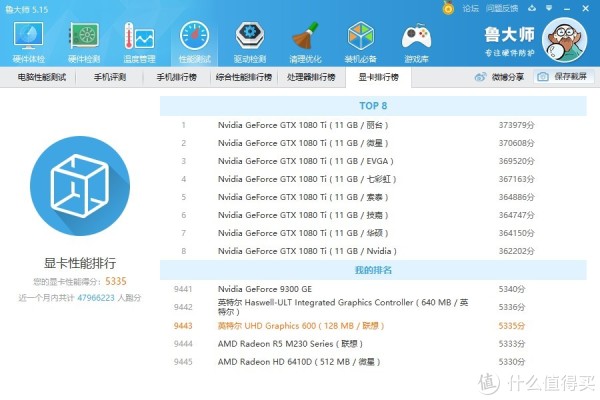
Task: Open 驱动检测 driver detection icon
Action: tap(250, 41)
